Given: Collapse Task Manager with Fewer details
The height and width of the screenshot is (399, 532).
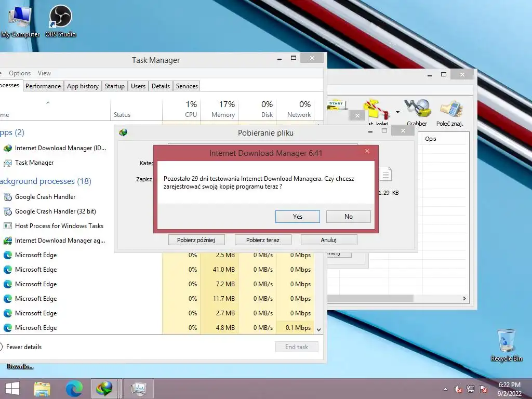Looking at the screenshot, I should coord(21,347).
